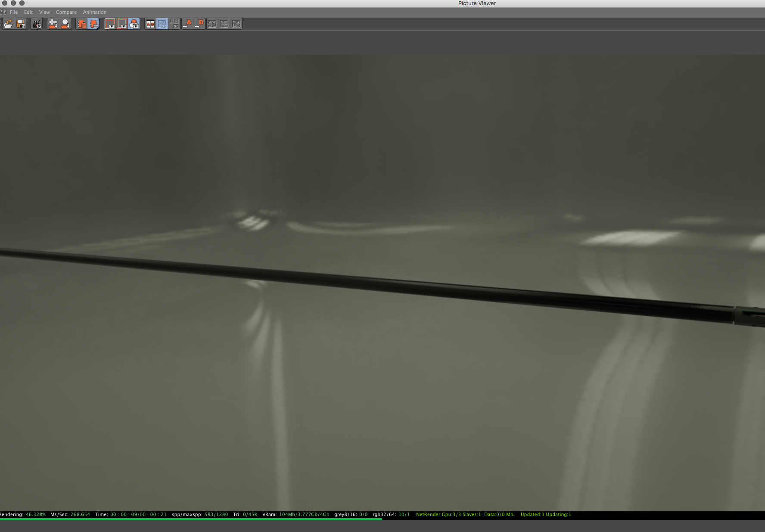
Task: Click the grid with down-arrow toolbar icon
Action: (53, 24)
